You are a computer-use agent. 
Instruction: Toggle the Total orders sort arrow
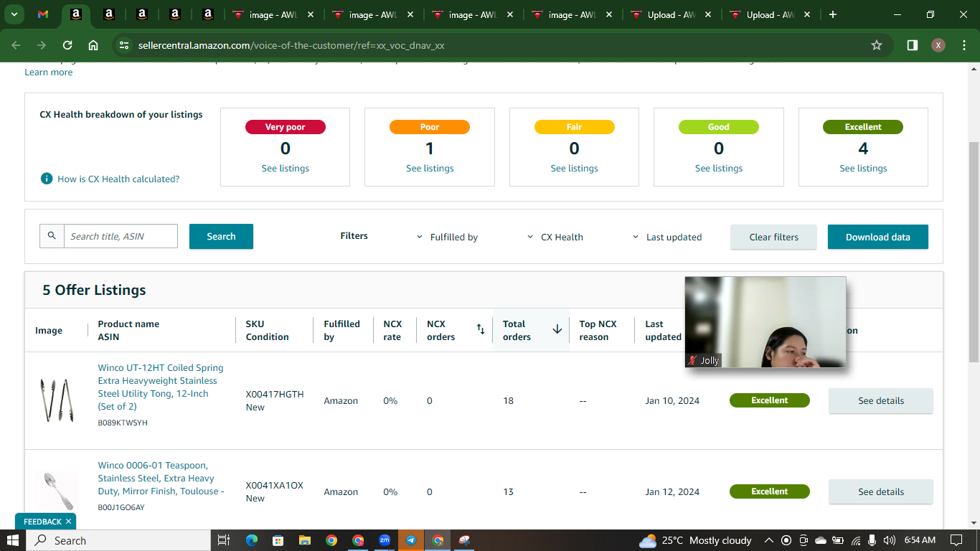pyautogui.click(x=557, y=329)
